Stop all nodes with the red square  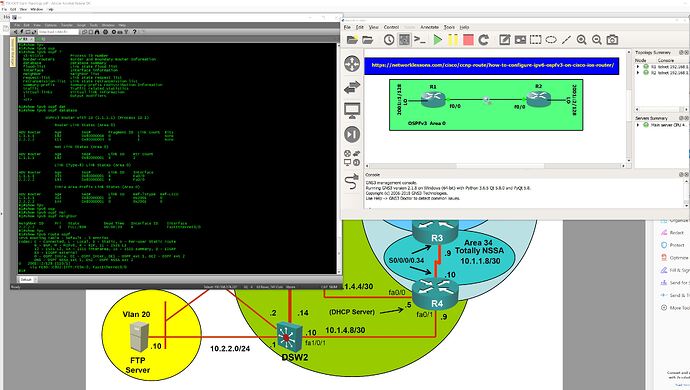pos(468,40)
